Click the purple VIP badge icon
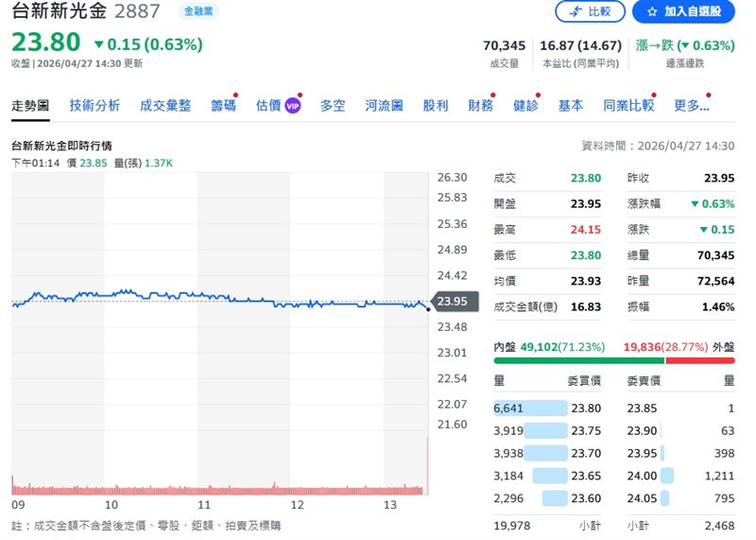Screen dimensions: 756x540 pyautogui.click(x=293, y=106)
